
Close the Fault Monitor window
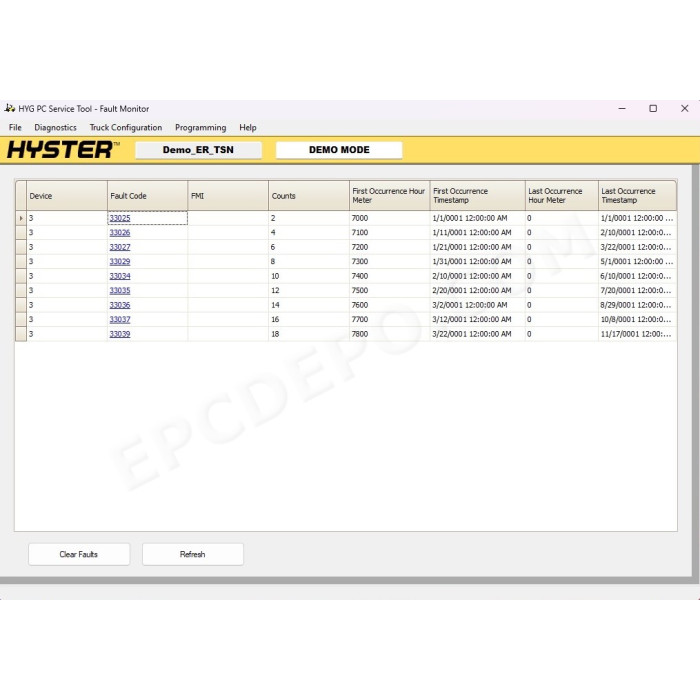pyautogui.click(x=684, y=108)
